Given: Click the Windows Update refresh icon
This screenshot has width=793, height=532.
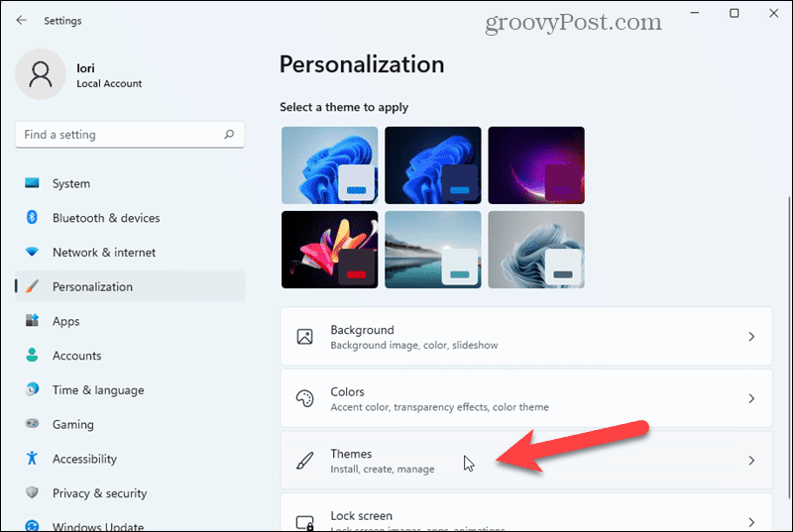Looking at the screenshot, I should (x=32, y=526).
